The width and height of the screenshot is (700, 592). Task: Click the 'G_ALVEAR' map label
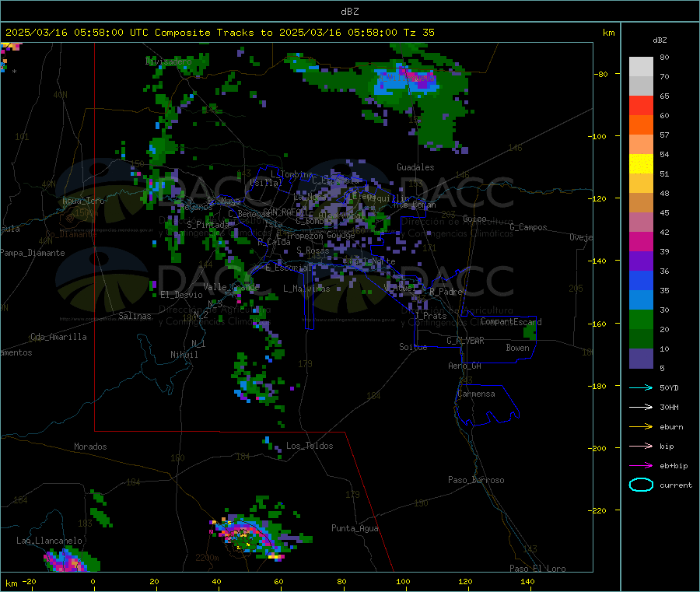pyautogui.click(x=465, y=341)
